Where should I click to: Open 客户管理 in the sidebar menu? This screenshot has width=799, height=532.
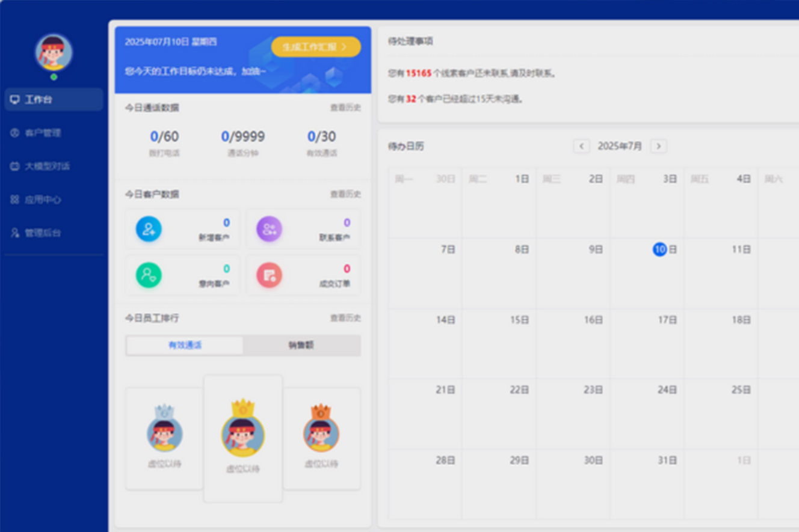[x=54, y=133]
